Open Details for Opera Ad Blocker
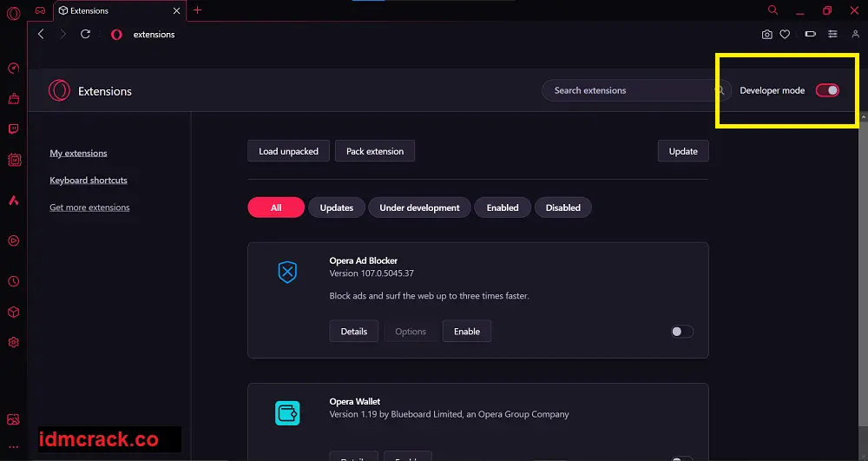The height and width of the screenshot is (461, 868). coord(354,332)
